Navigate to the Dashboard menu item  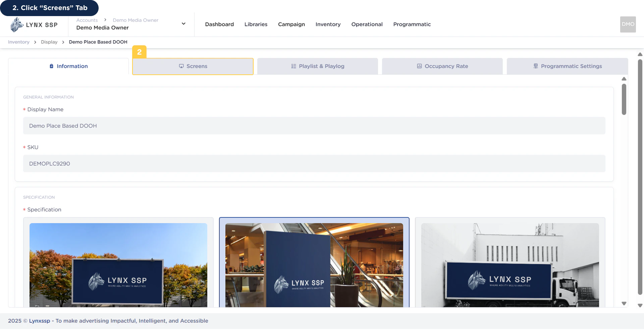coord(219,24)
